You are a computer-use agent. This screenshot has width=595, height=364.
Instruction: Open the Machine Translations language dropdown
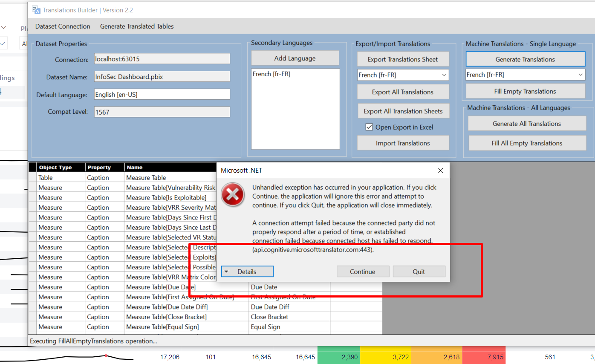525,75
